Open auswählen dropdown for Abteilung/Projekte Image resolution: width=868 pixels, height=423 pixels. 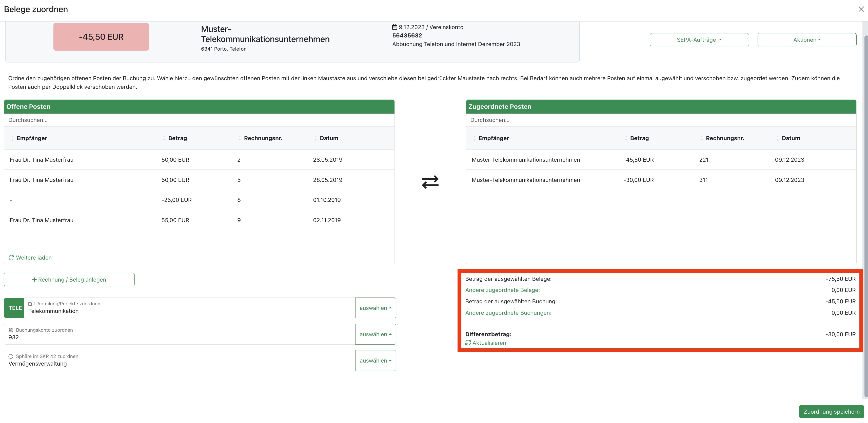375,308
